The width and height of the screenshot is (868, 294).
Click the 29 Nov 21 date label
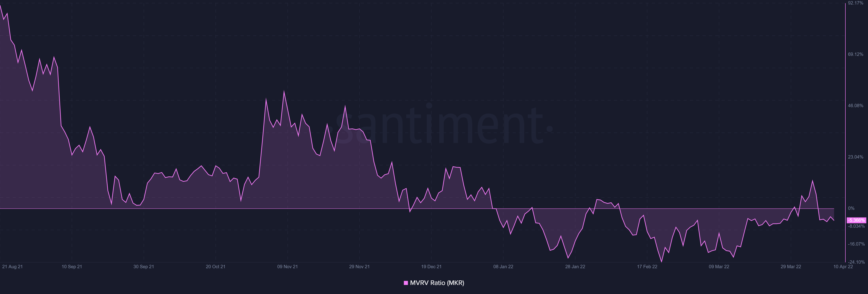pos(359,266)
